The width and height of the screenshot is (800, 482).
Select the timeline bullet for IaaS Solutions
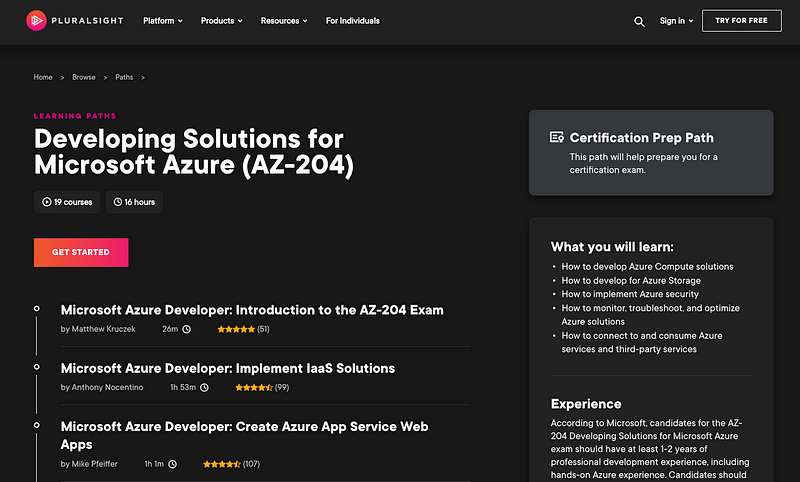[37, 367]
